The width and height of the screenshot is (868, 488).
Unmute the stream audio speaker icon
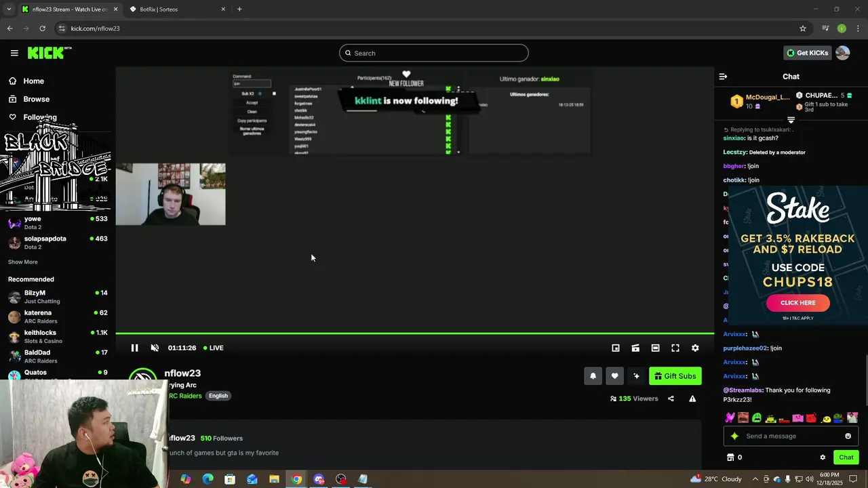[155, 348]
